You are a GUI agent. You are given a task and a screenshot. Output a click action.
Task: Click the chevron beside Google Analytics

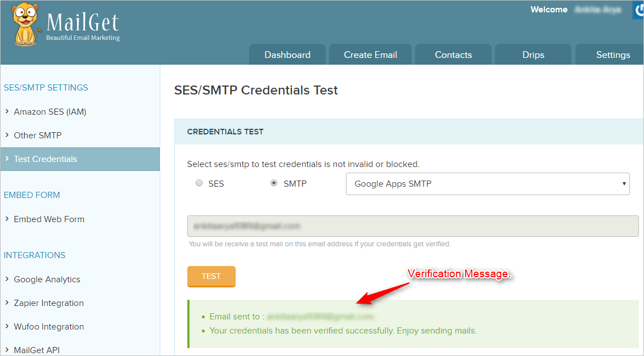pyautogui.click(x=7, y=279)
